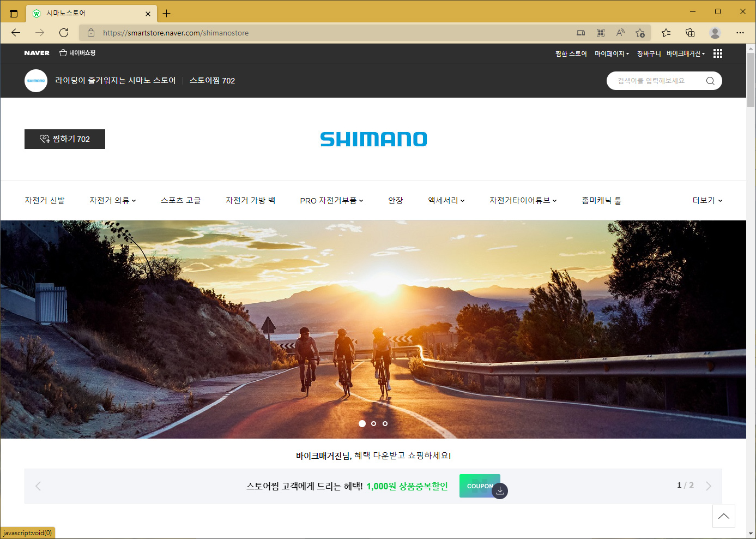Select first banner slide dot

pos(362,423)
